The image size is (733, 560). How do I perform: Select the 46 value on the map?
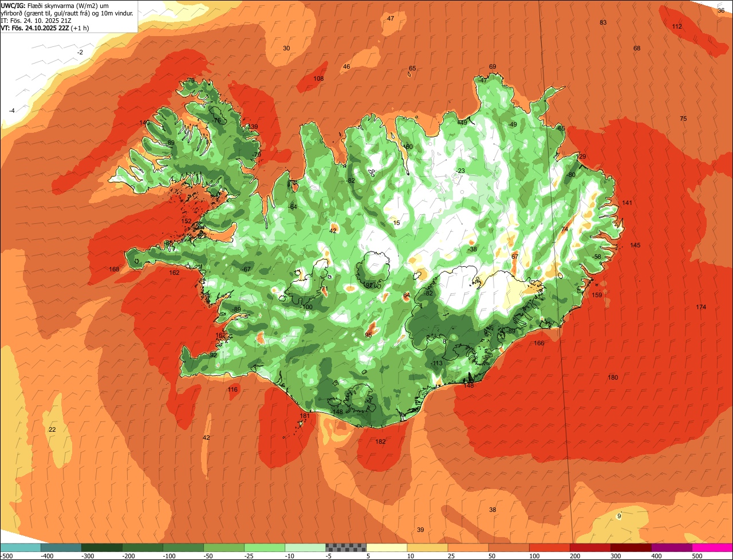[346, 66]
